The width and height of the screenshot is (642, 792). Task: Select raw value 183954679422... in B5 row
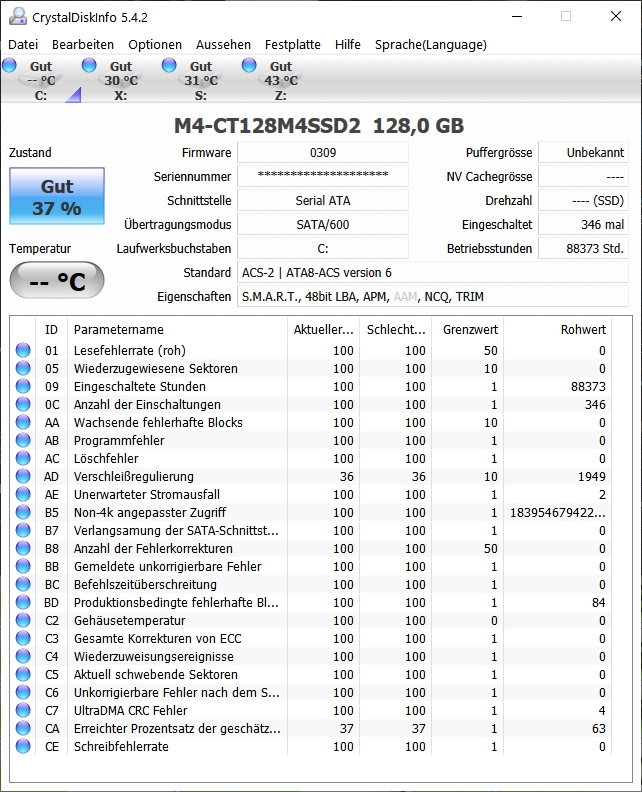coord(558,513)
